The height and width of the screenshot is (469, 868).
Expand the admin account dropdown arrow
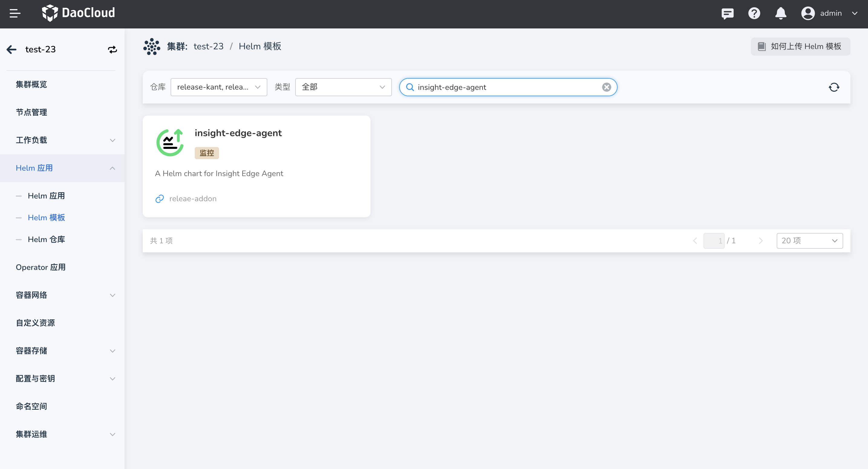pos(854,14)
